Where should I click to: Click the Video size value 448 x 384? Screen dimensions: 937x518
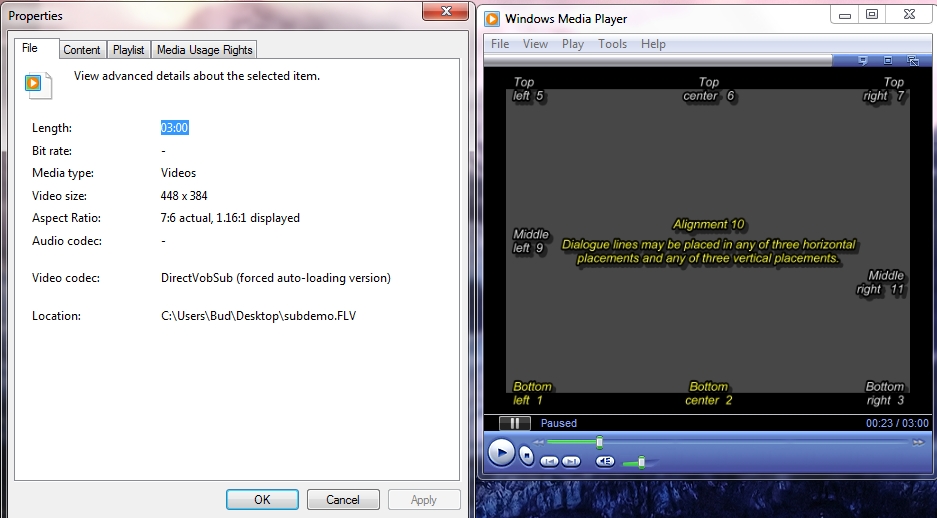pyautogui.click(x=184, y=195)
